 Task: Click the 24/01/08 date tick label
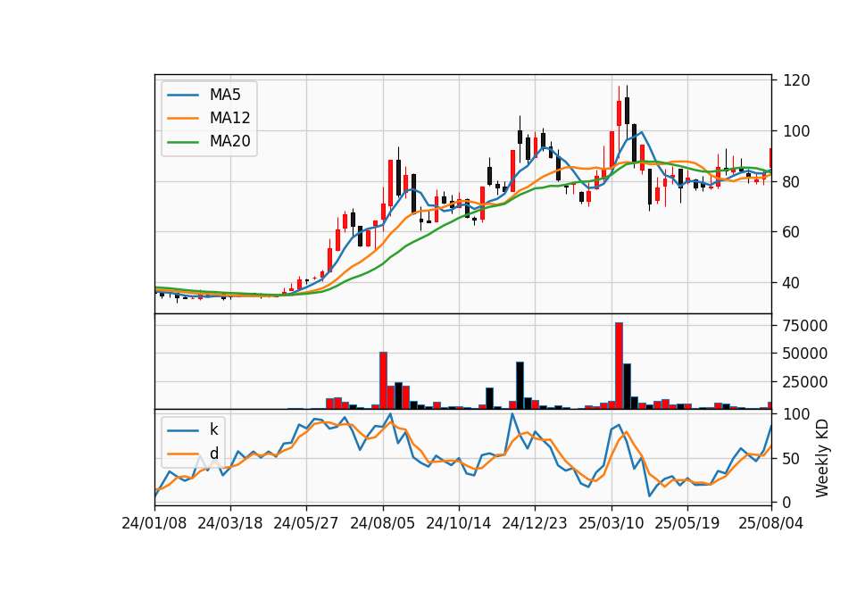click(x=154, y=524)
